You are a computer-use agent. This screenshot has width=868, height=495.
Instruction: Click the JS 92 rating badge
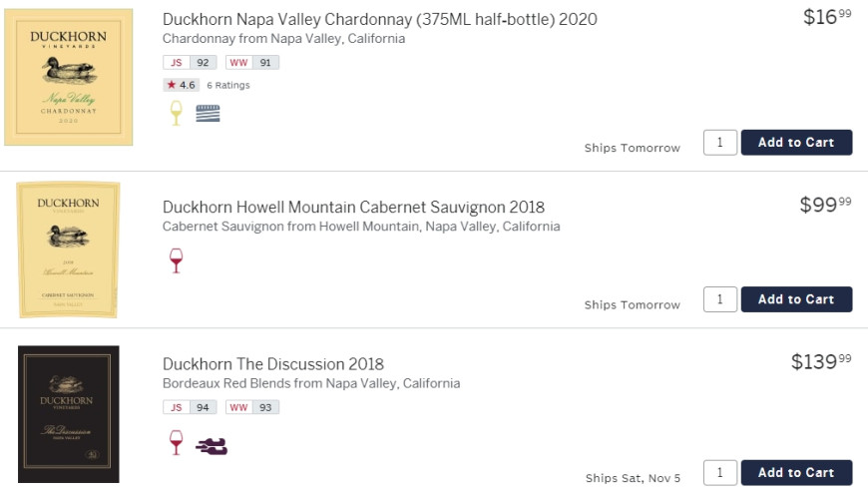pos(190,62)
